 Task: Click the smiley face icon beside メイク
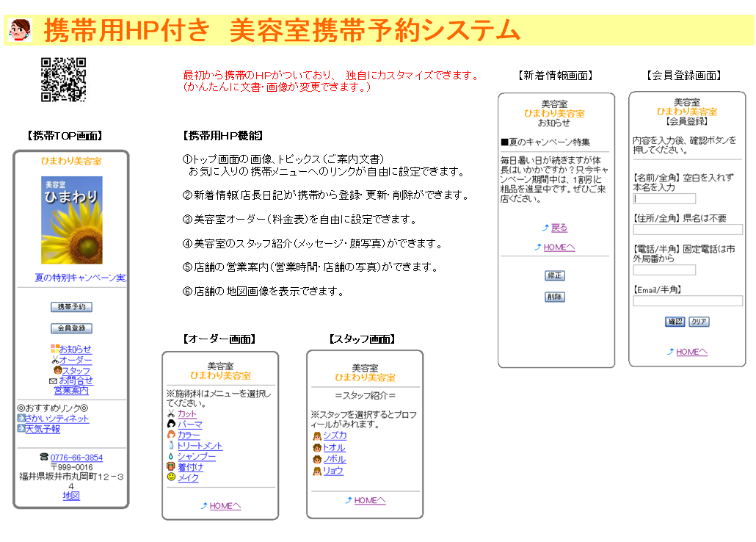pyautogui.click(x=171, y=477)
